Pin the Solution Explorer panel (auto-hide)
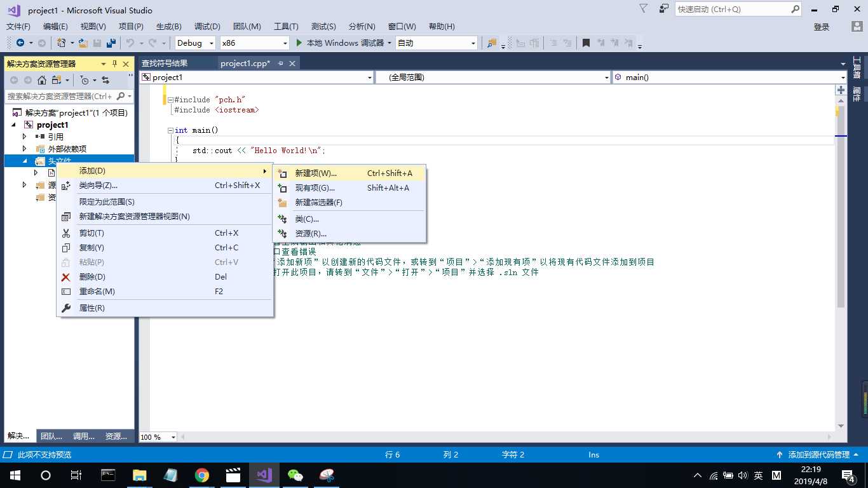This screenshot has width=868, height=488. 115,64
